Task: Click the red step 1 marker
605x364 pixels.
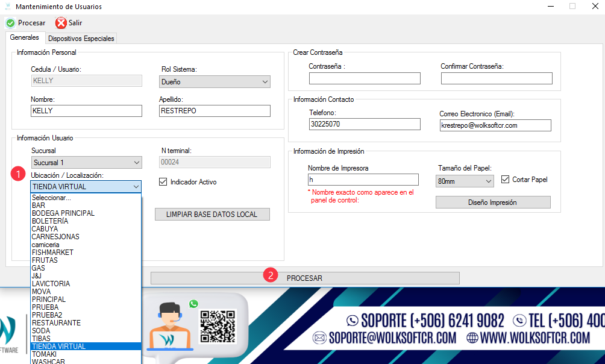Action: [x=18, y=174]
